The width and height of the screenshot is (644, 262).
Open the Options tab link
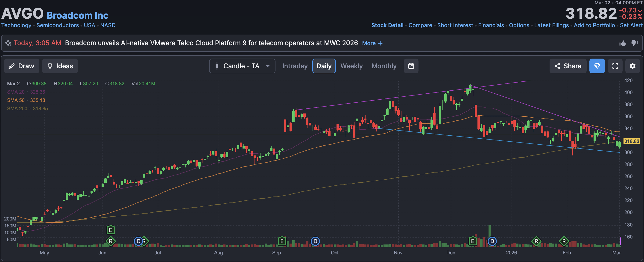519,25
